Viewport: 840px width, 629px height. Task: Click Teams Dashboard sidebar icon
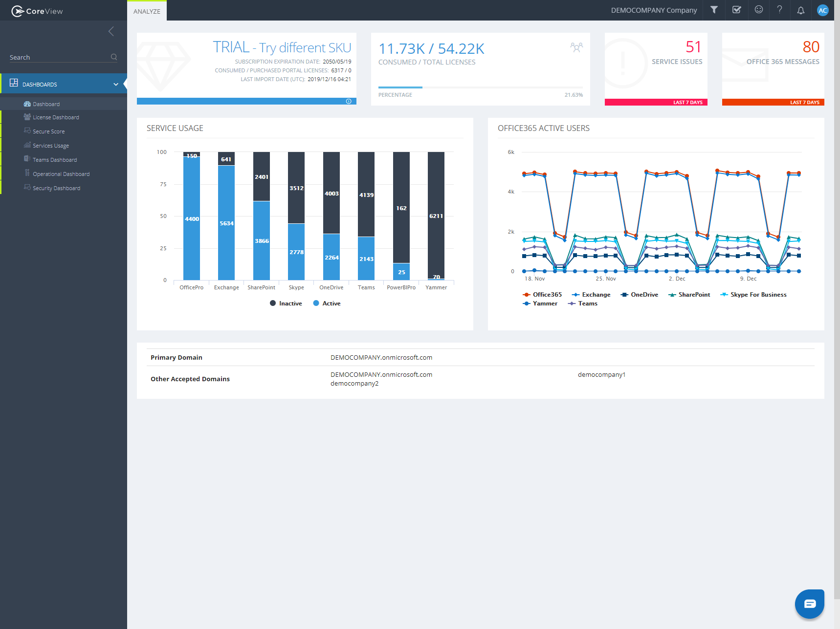click(27, 159)
